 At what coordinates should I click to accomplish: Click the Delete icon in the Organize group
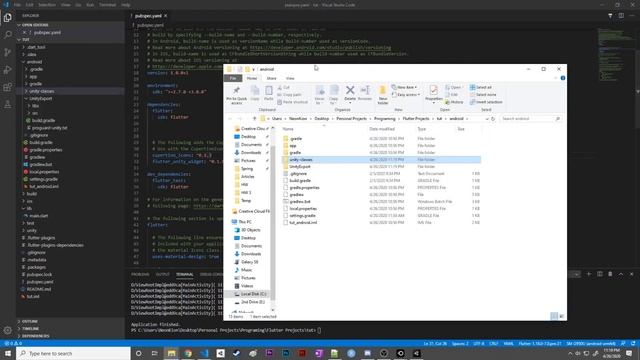click(350, 93)
